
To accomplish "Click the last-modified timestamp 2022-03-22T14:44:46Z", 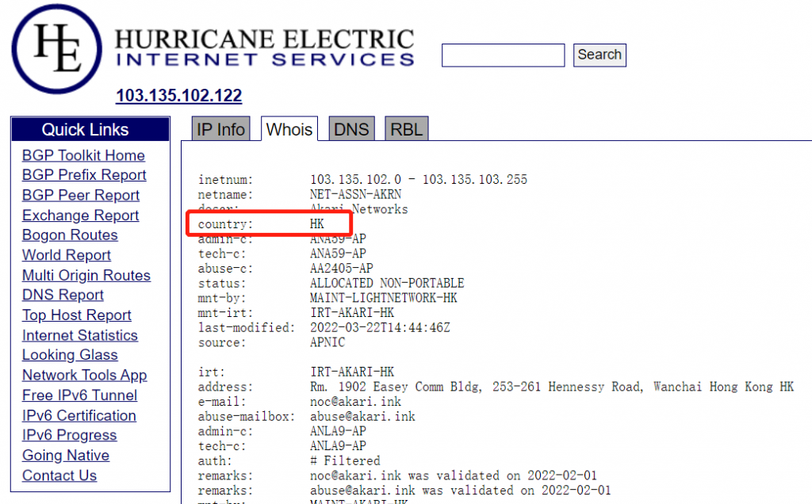I will 380,327.
